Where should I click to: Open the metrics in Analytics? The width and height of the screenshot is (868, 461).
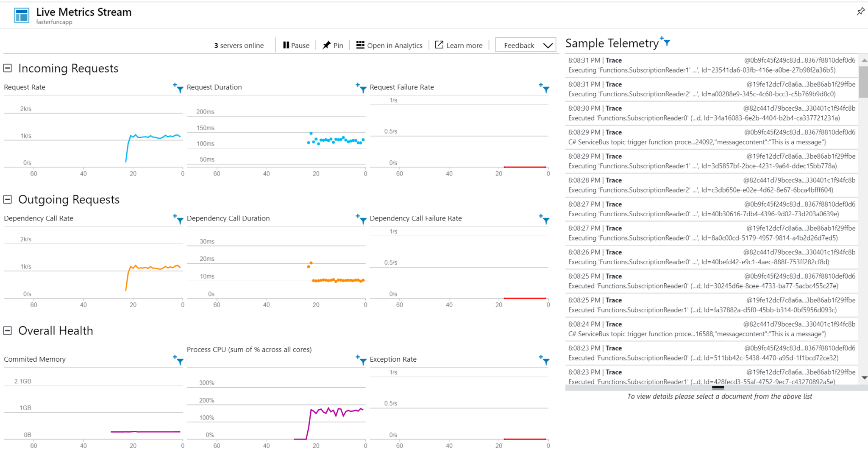pyautogui.click(x=389, y=45)
